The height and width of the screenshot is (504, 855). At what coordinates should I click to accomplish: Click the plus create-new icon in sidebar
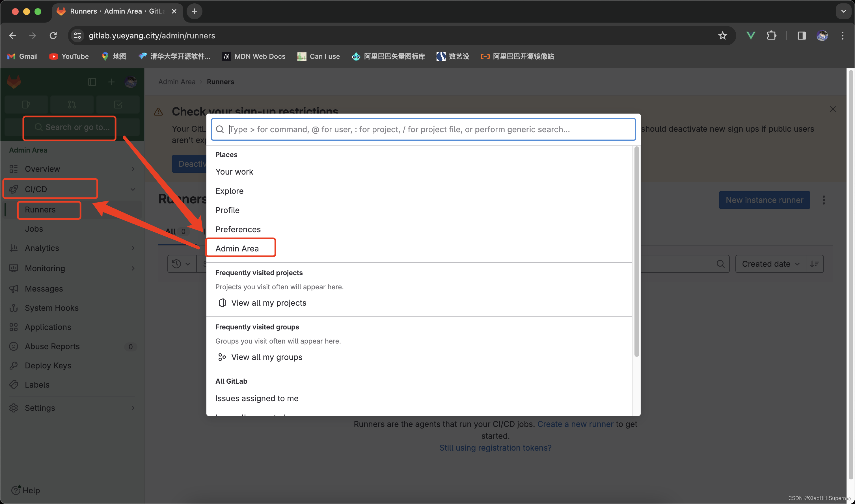111,82
